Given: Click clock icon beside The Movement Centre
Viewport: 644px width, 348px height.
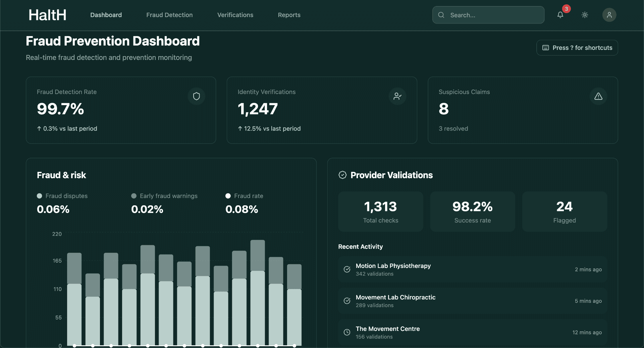Looking at the screenshot, I should (x=347, y=332).
